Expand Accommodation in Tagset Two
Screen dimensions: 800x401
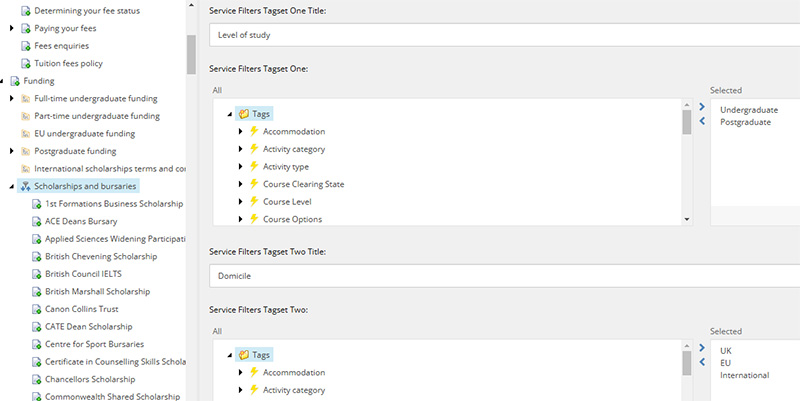click(x=241, y=373)
